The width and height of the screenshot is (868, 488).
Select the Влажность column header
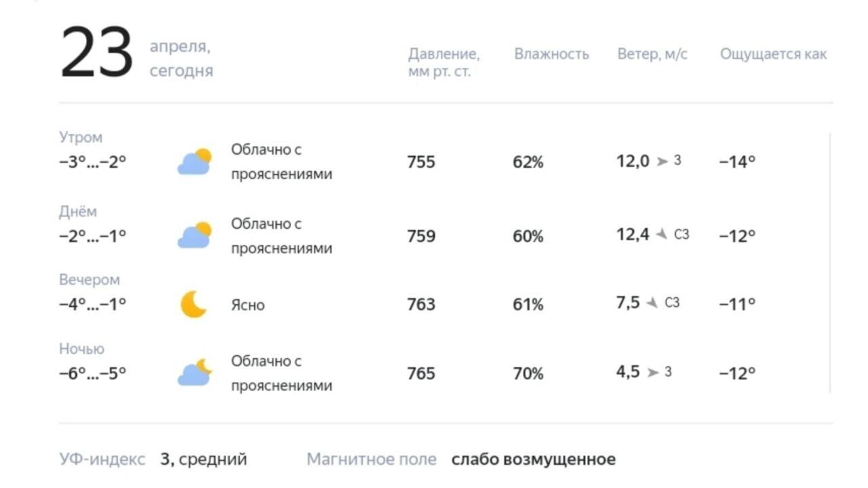(x=551, y=54)
